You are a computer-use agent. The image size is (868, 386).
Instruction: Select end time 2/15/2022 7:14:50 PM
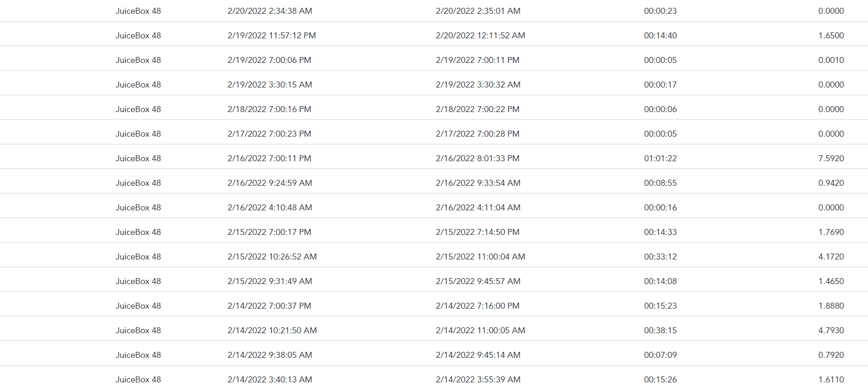477,232
